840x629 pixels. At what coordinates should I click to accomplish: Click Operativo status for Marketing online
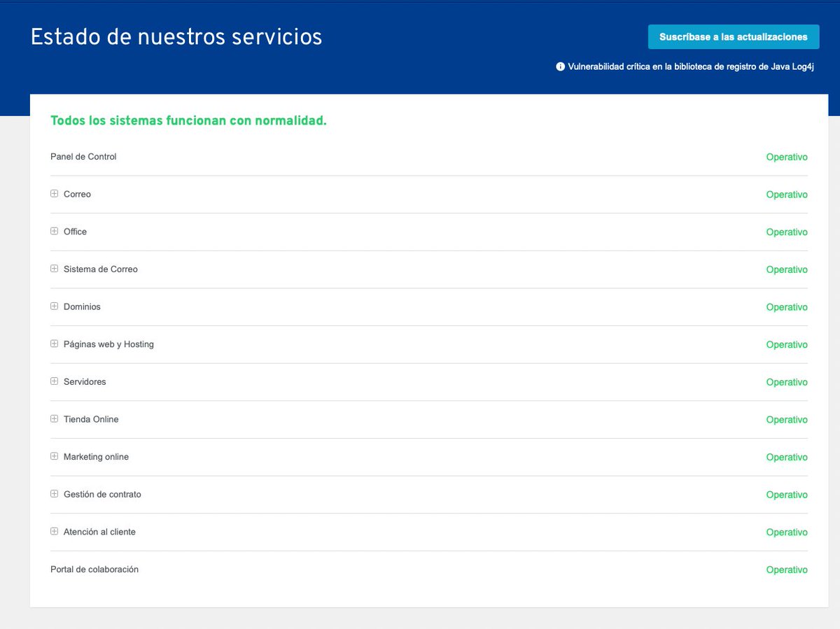787,458
